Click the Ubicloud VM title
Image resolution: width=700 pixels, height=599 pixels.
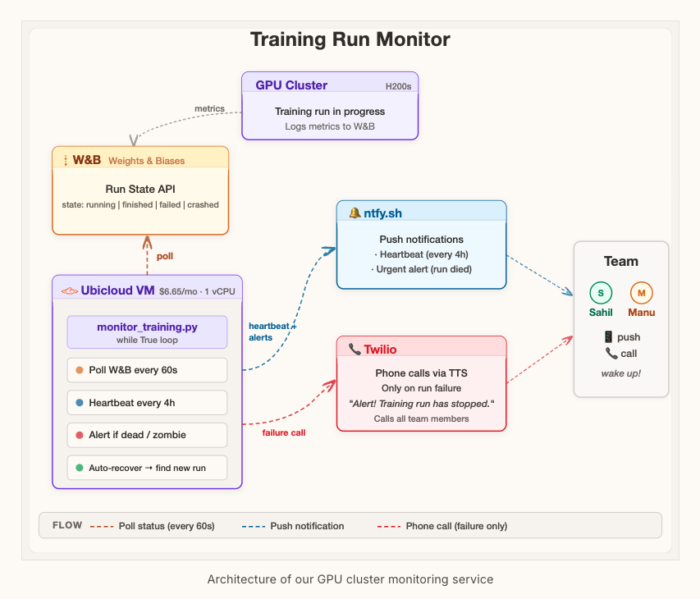117,290
